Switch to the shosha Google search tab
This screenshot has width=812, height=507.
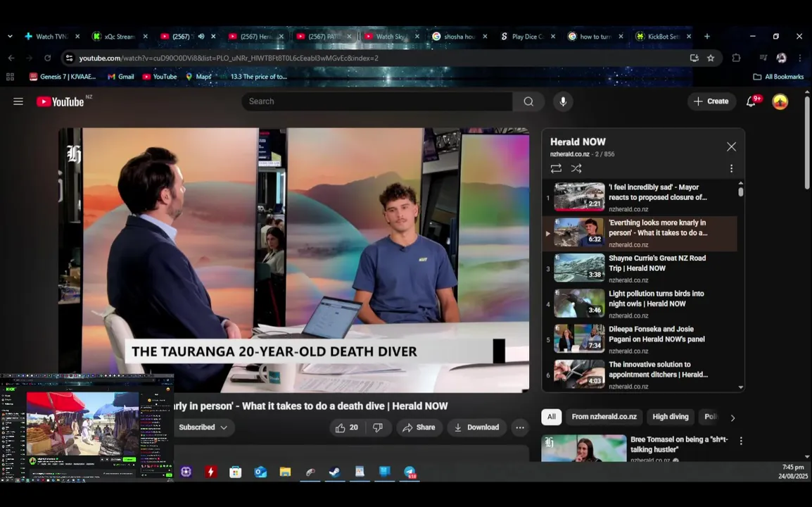460,37
